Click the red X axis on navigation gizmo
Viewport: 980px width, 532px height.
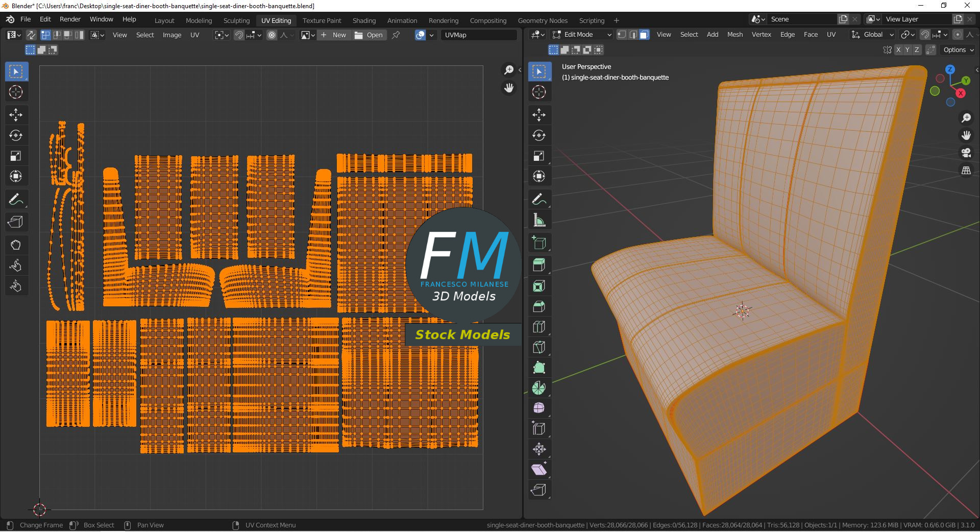(x=961, y=93)
